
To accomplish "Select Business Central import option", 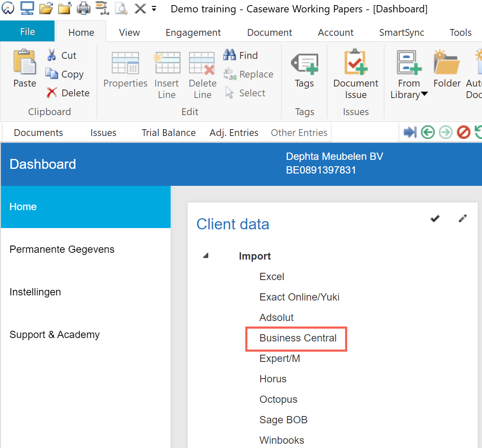I will (298, 338).
